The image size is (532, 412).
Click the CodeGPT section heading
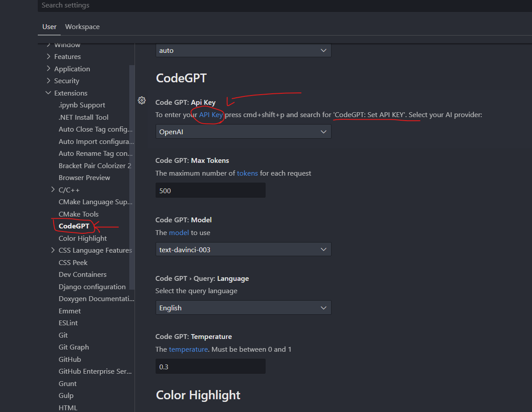[x=181, y=78]
